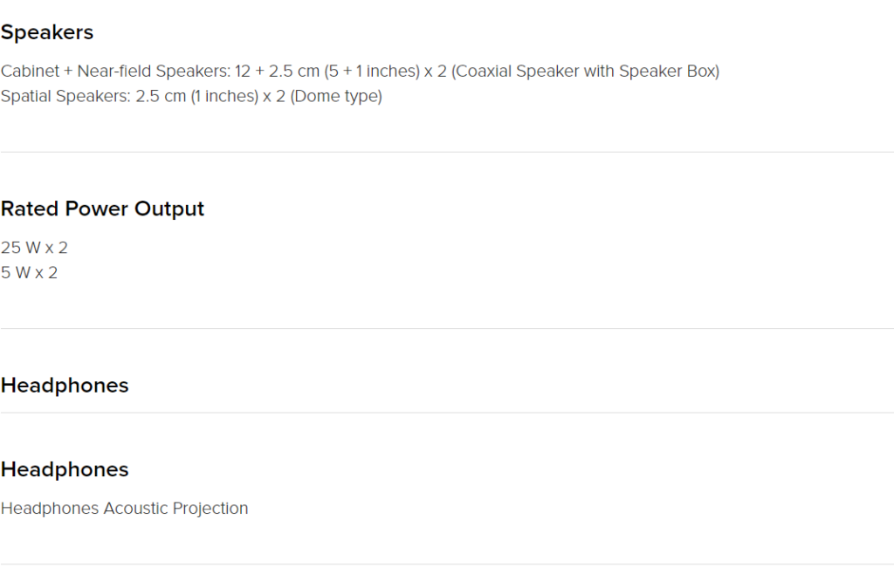Click the word 'Output' in the power heading
The height and width of the screenshot is (588, 894).
pyautogui.click(x=169, y=209)
